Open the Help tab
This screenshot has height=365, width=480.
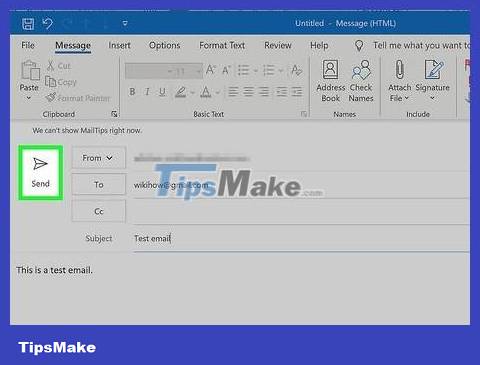click(319, 46)
